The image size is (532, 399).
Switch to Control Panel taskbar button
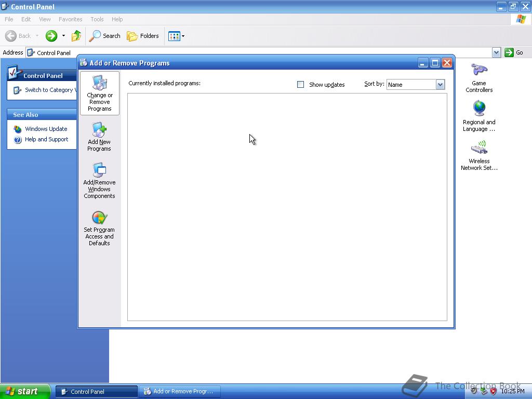96,392
